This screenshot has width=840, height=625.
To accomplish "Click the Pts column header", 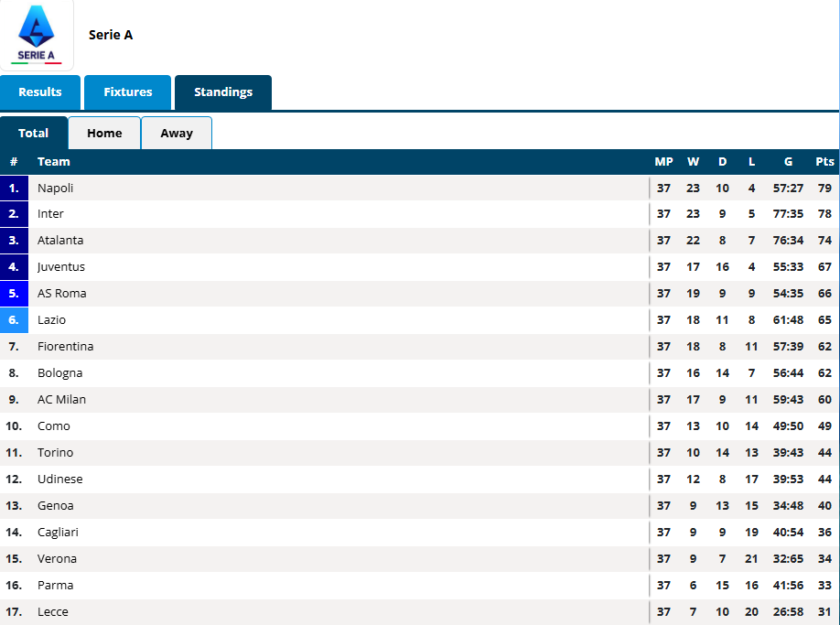I will (824, 162).
